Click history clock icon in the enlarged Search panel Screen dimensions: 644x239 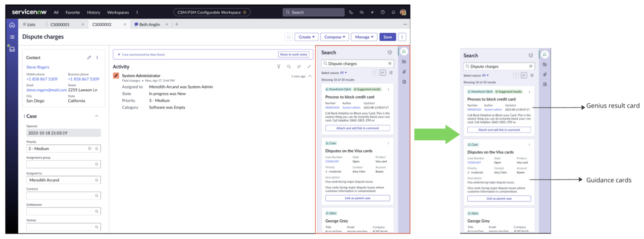click(x=531, y=56)
